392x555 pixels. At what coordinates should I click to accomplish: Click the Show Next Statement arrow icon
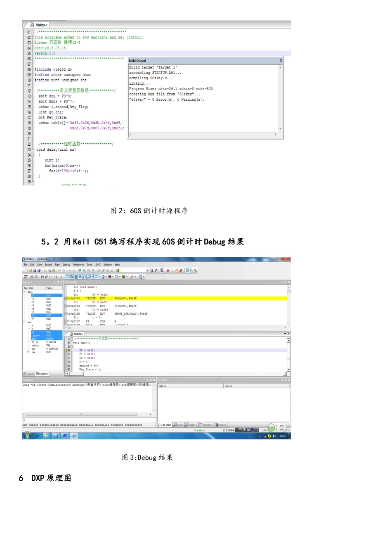tap(61, 277)
